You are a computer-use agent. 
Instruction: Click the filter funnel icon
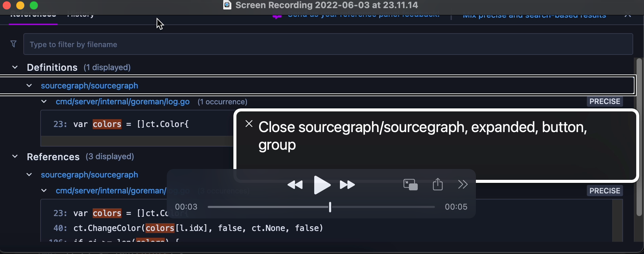coord(14,44)
